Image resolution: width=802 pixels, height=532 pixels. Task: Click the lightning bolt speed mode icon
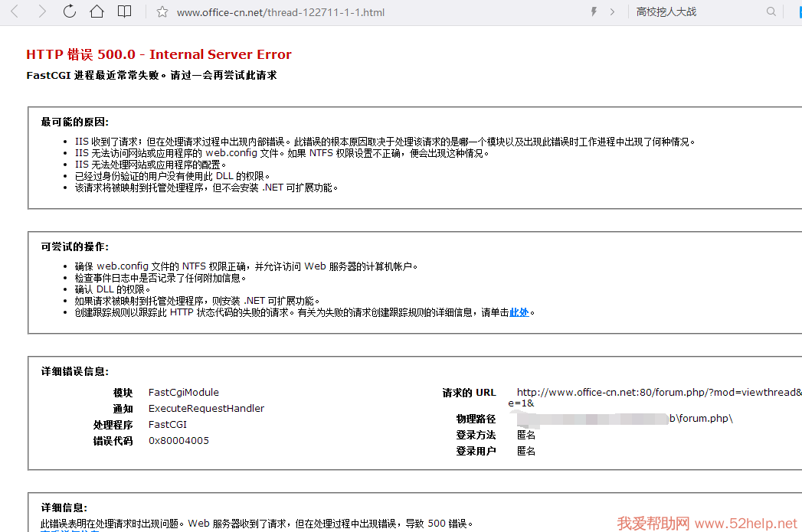tap(594, 11)
